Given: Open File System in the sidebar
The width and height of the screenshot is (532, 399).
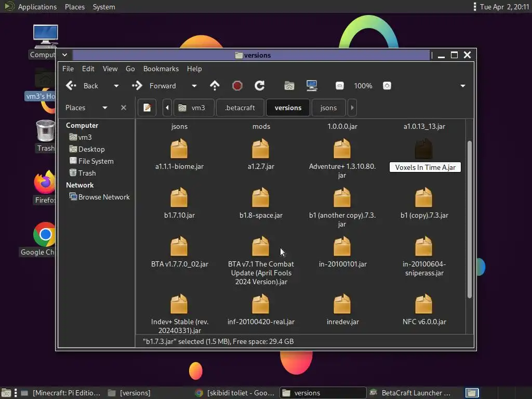Looking at the screenshot, I should click(91, 161).
